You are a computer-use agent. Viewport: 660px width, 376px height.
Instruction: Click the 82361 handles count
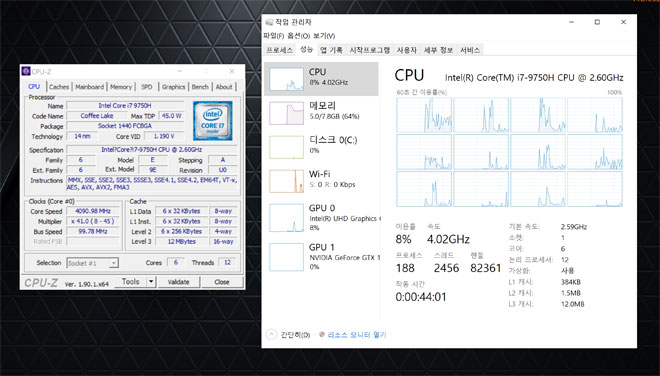point(485,268)
